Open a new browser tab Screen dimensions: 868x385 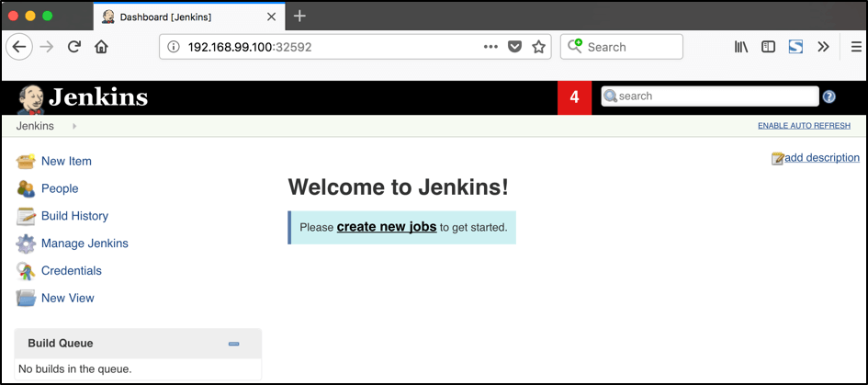[299, 17]
